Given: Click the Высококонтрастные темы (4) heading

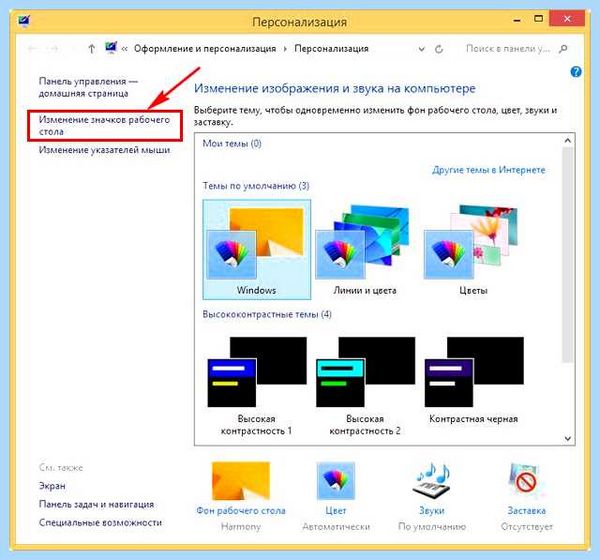Looking at the screenshot, I should 267,314.
